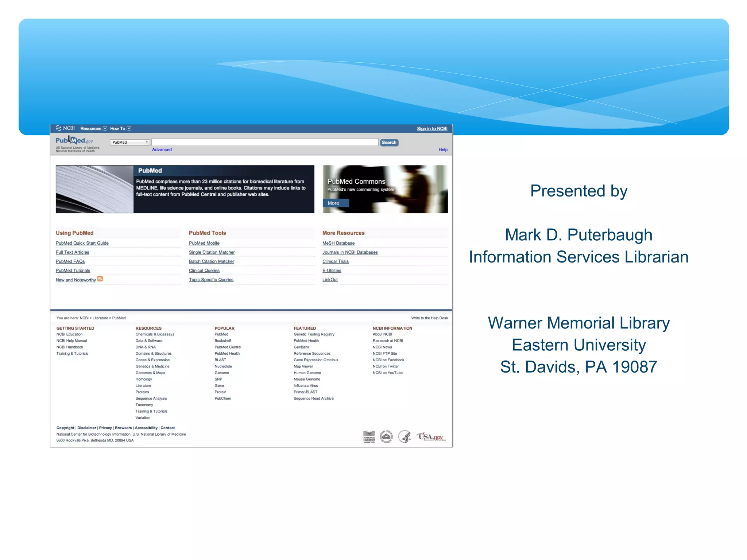The image size is (747, 560).
Task: Click the search text field
Action: point(265,142)
